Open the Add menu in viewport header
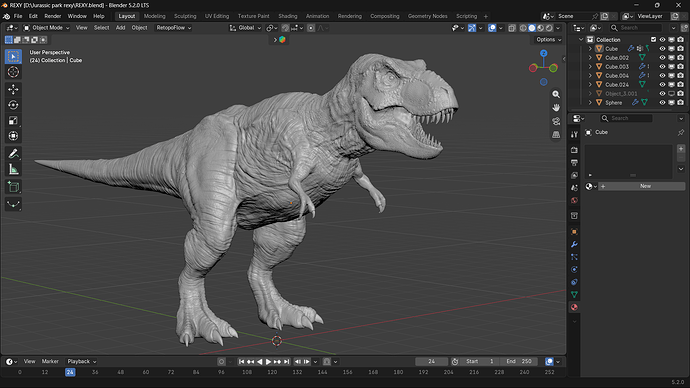 pos(121,28)
